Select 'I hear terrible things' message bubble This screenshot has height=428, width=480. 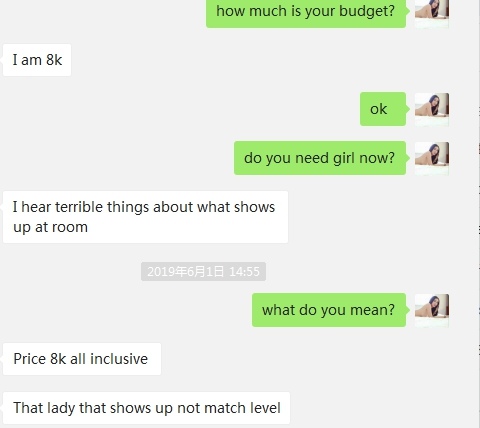(x=145, y=217)
